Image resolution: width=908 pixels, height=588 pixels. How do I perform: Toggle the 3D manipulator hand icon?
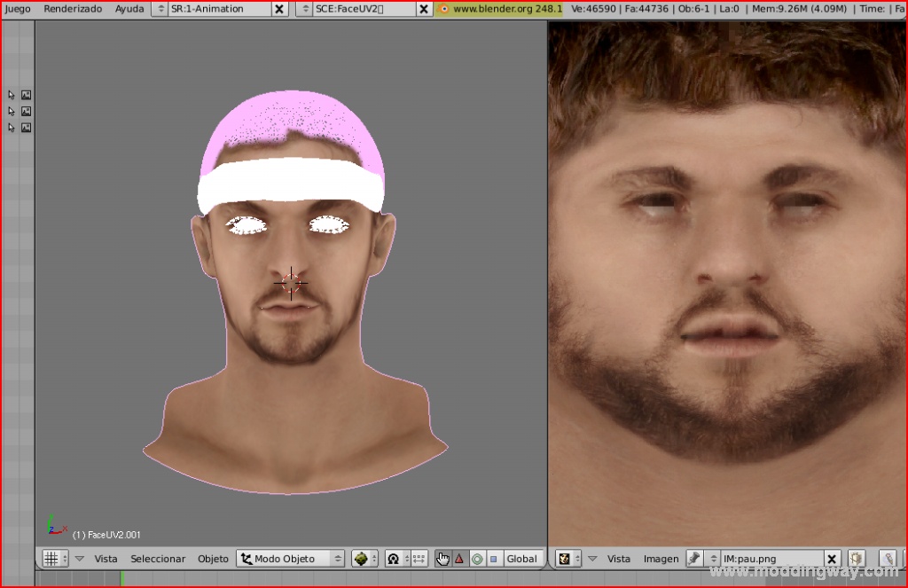[x=442, y=559]
